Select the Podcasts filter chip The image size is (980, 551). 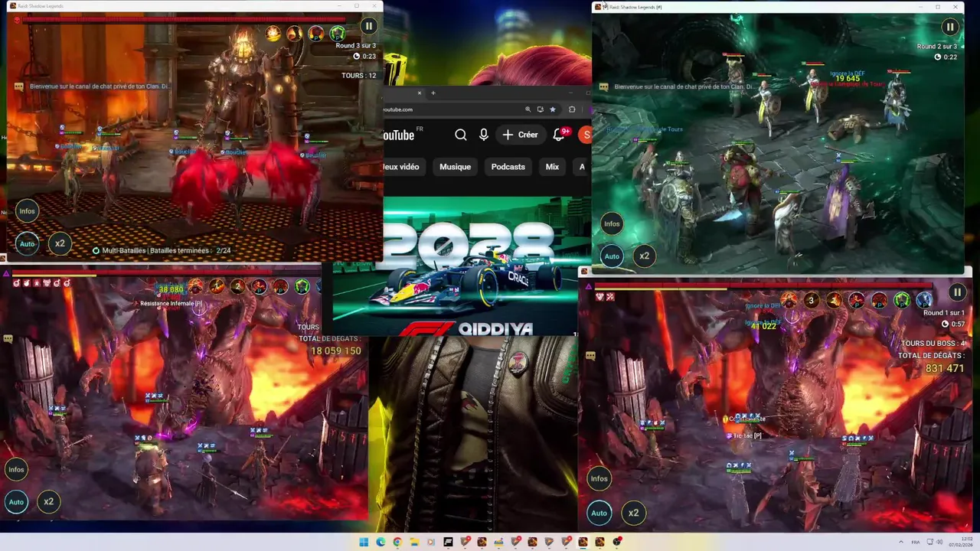click(508, 167)
